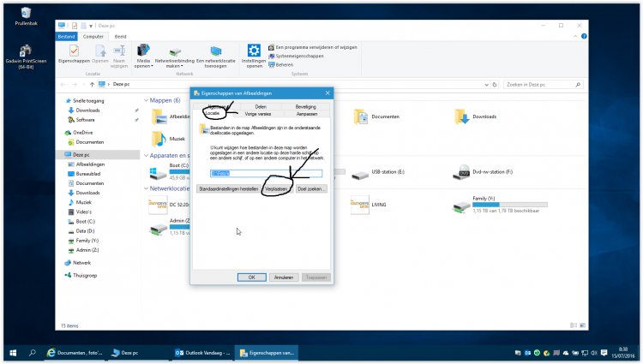Select Bureaublad in the navigation pane
This screenshot has width=643, height=364.
point(89,173)
